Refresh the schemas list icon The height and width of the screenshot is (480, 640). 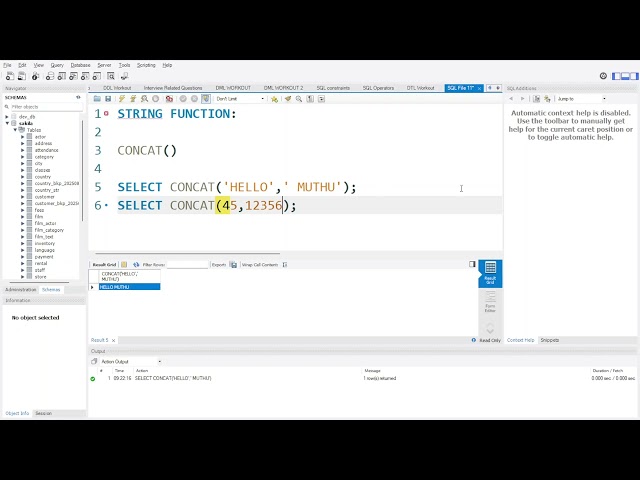tap(78, 97)
